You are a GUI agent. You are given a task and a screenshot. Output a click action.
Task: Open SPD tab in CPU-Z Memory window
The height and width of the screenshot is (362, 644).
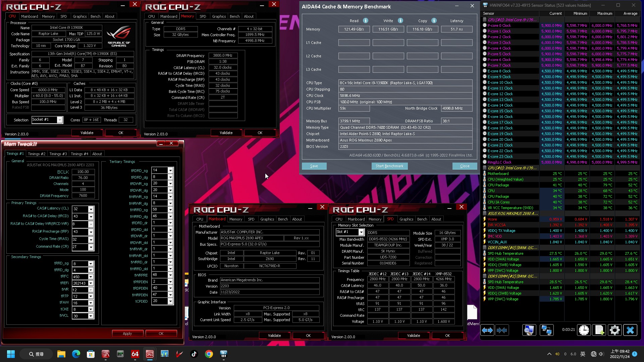(203, 16)
